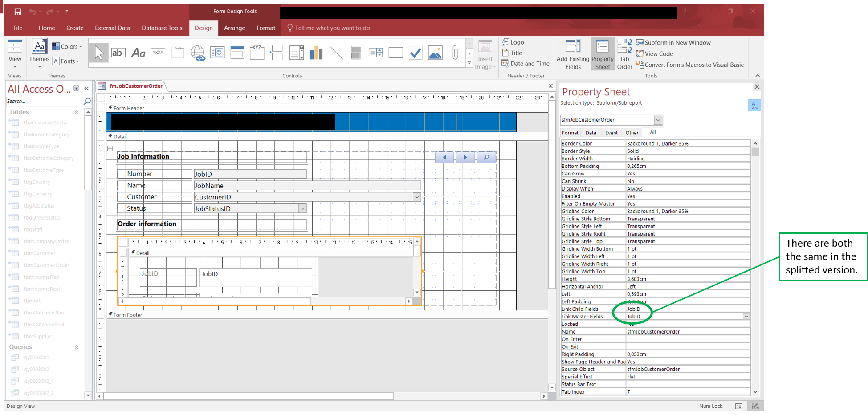The height and width of the screenshot is (415, 868).
Task: Open the Fonts theme dropdown
Action: pyautogui.click(x=66, y=61)
